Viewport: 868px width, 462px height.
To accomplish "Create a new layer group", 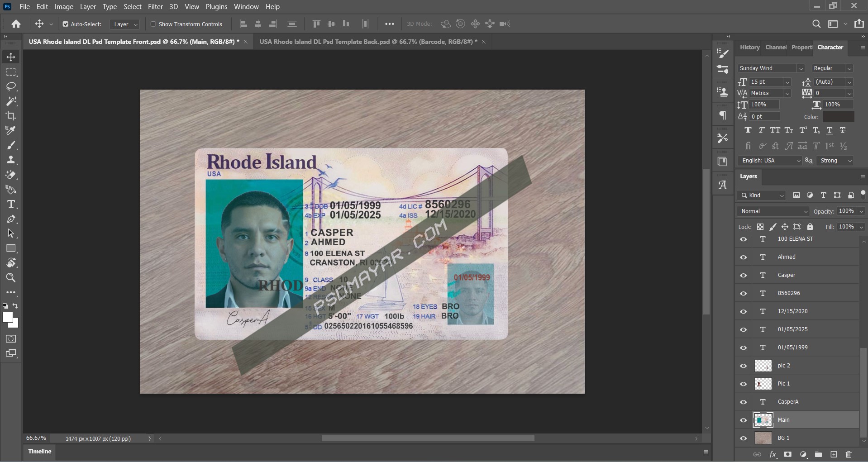I will [x=818, y=454].
